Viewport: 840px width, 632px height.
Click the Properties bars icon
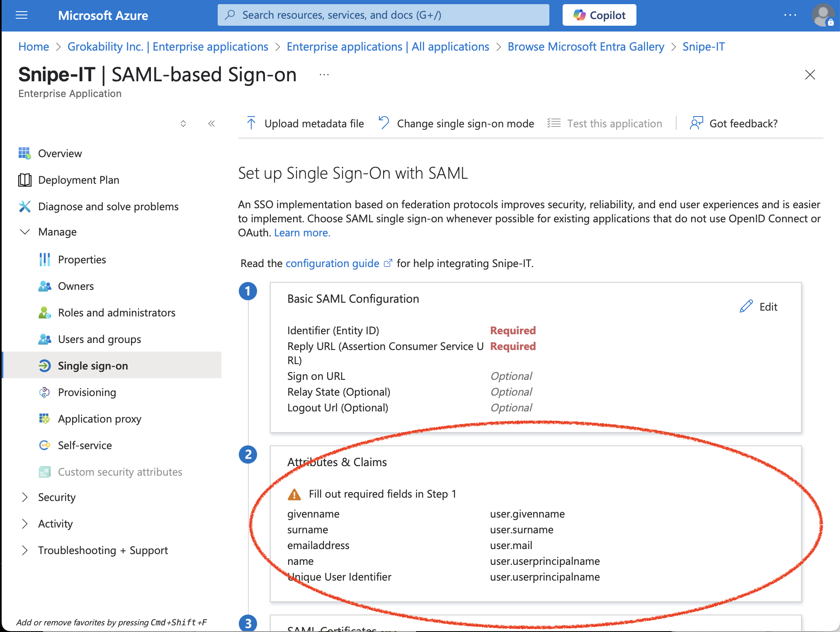point(44,260)
